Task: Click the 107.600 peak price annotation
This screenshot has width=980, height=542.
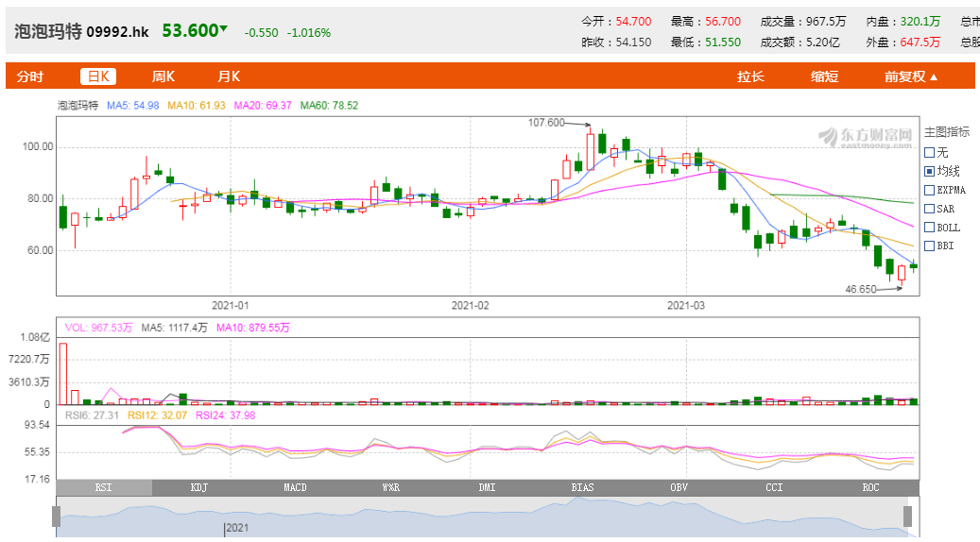Action: [x=546, y=123]
